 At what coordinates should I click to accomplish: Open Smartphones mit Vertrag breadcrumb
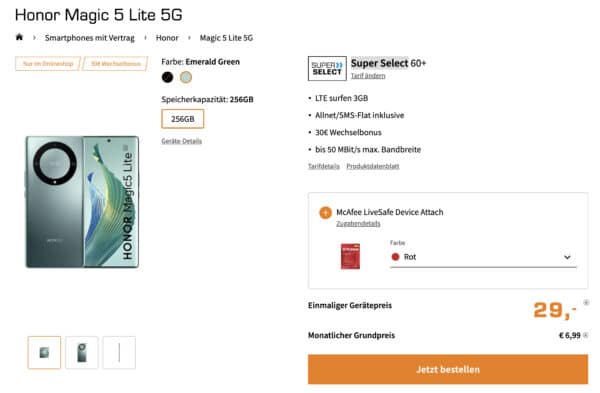pyautogui.click(x=90, y=38)
